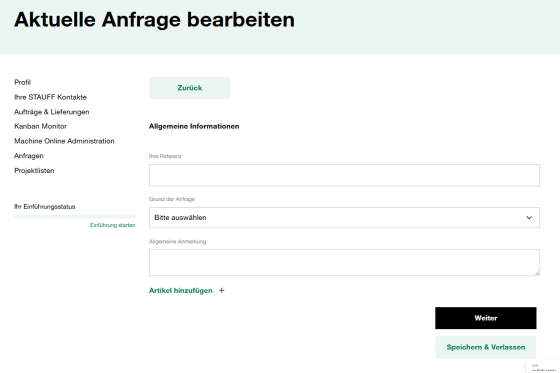This screenshot has width=560, height=373.
Task: Click the Einführungsstatus progress bar
Action: [75, 217]
